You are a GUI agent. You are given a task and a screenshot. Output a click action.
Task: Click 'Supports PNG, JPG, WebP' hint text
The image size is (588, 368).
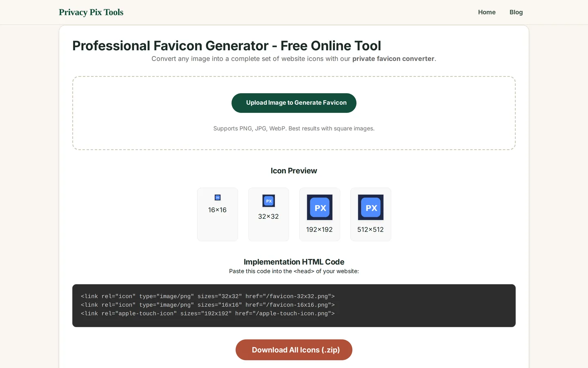(294, 128)
